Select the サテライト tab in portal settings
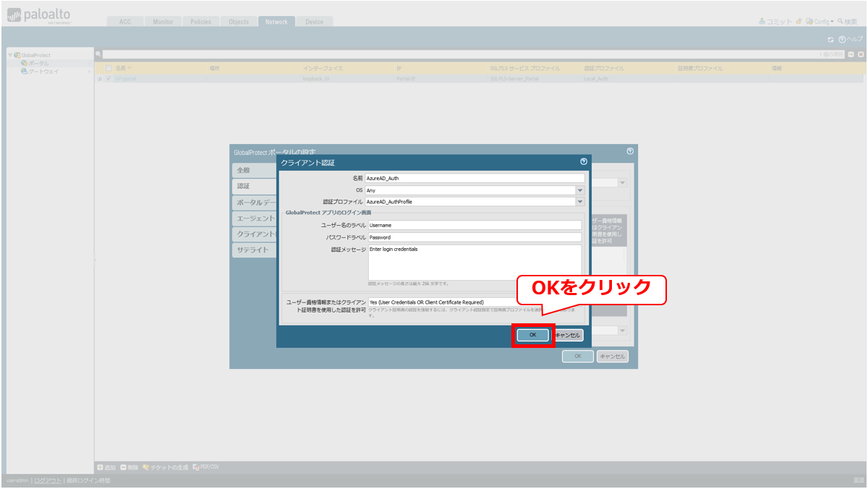 point(255,250)
